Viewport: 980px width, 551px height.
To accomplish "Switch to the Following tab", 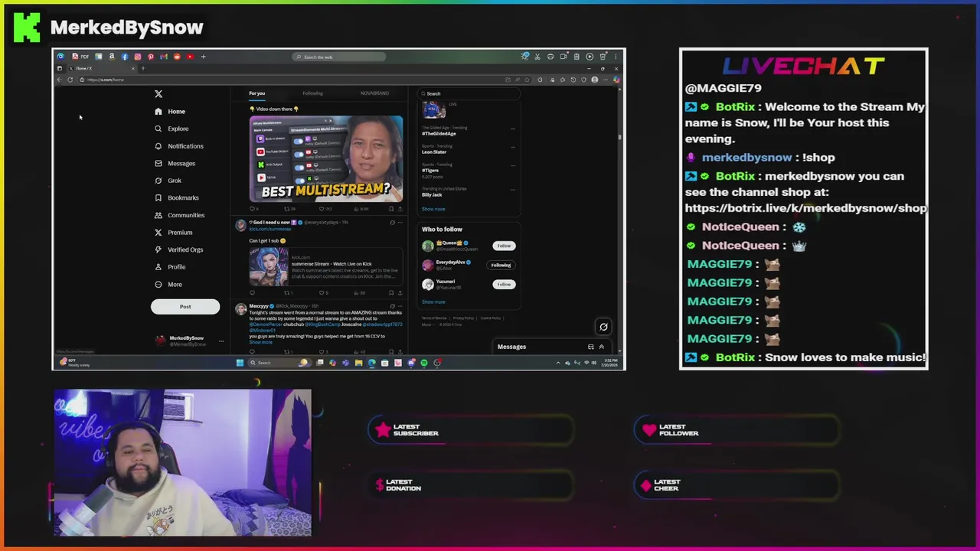I will (x=312, y=93).
